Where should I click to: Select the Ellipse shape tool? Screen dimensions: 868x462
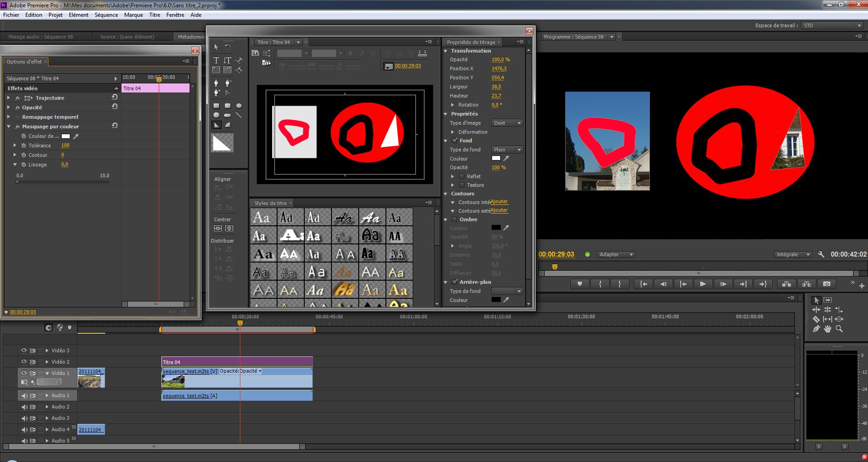pyautogui.click(x=239, y=106)
